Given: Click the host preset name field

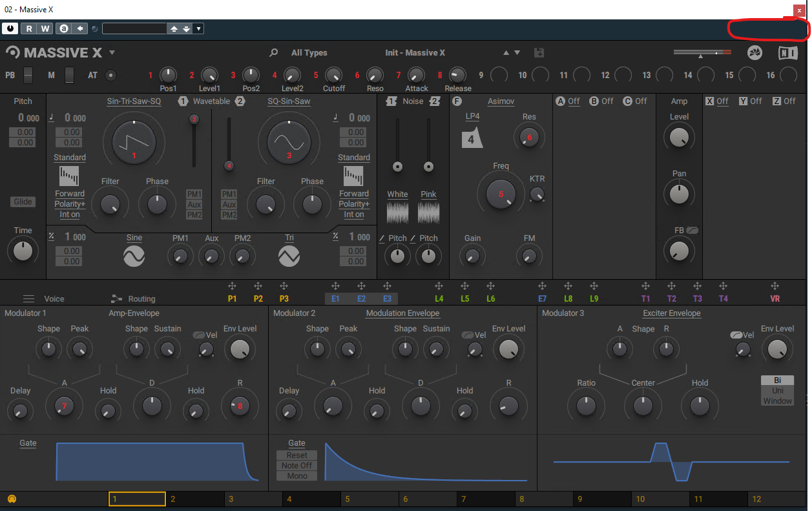Looking at the screenshot, I should pos(134,28).
